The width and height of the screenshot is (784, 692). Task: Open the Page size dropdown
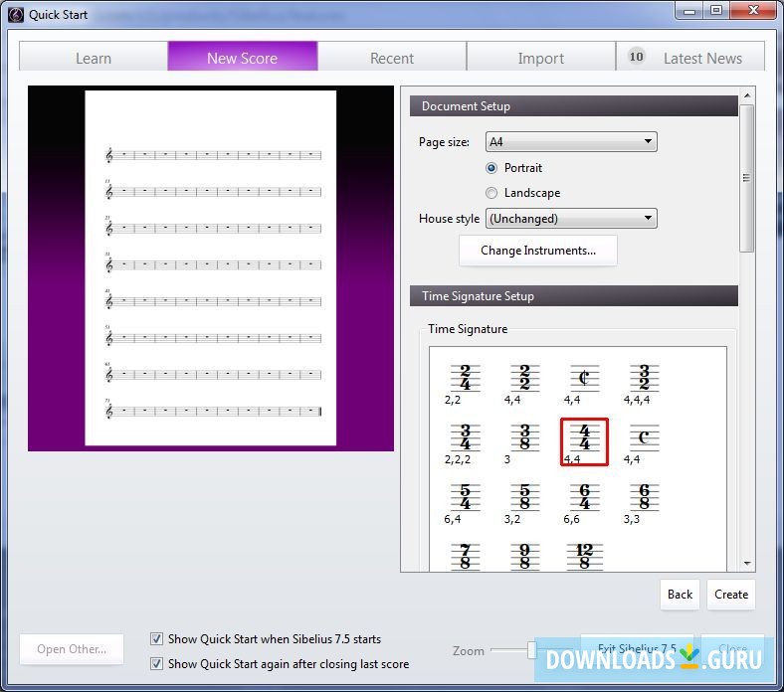click(571, 142)
